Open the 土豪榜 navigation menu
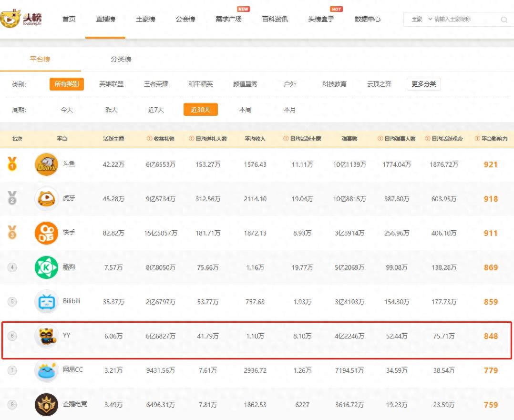 click(145, 19)
